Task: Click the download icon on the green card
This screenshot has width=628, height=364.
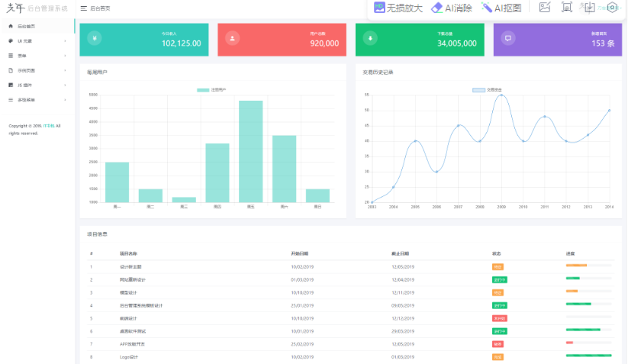Action: pyautogui.click(x=370, y=38)
